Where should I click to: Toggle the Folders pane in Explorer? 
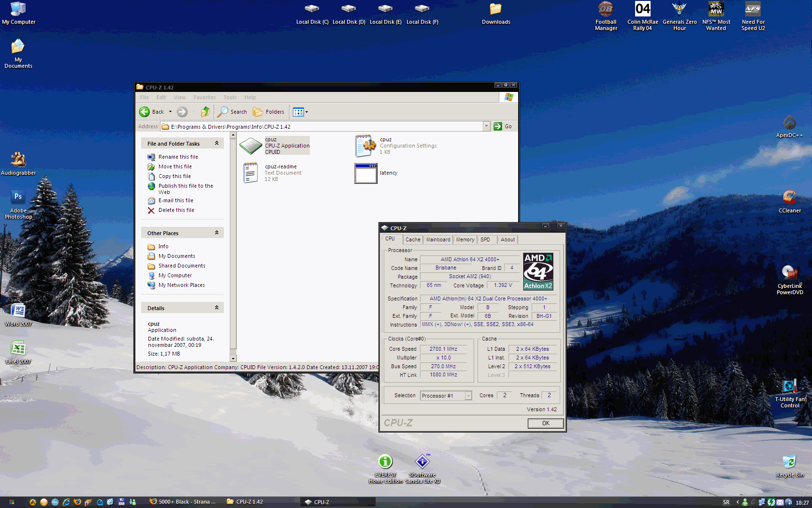269,112
